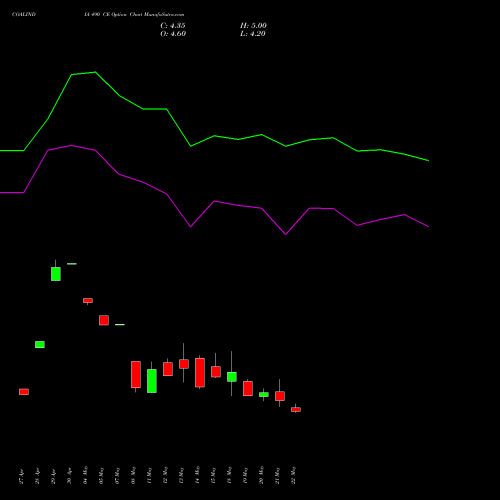Click the '12 May' date label
Screen dimensions: 500x500
165,475
